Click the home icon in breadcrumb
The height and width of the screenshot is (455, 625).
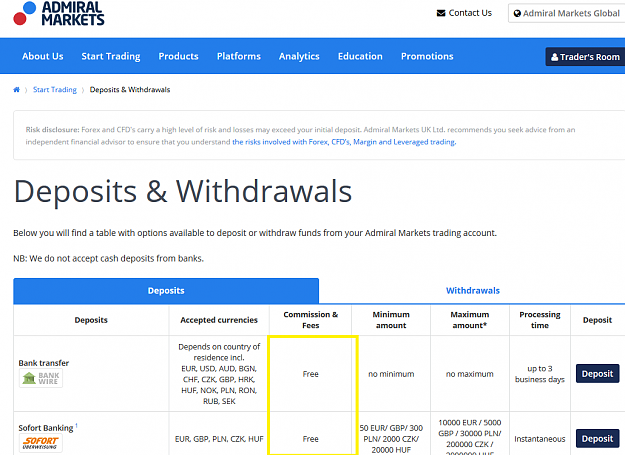point(16,90)
